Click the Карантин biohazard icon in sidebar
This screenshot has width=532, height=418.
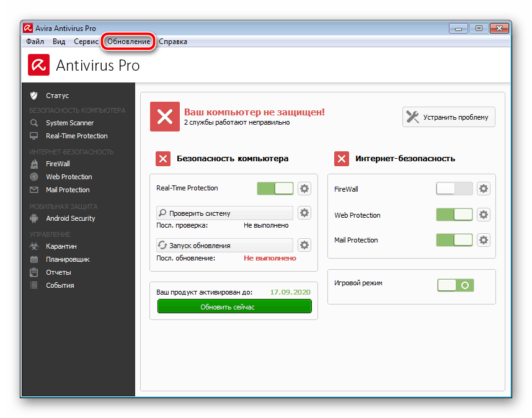coord(34,246)
